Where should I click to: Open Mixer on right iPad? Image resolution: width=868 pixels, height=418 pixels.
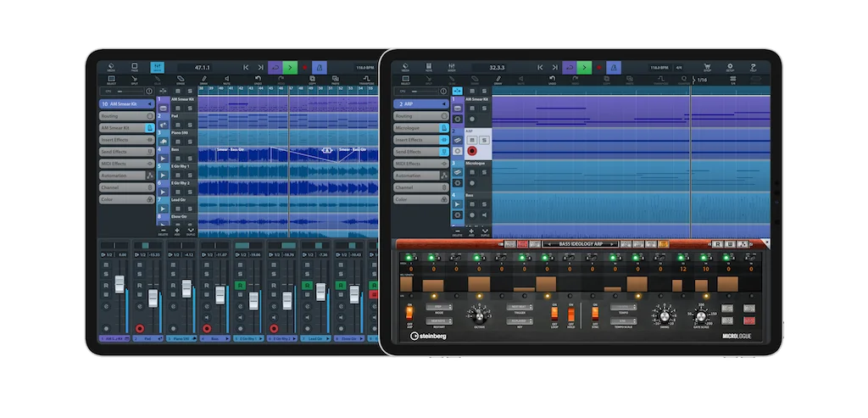click(452, 68)
